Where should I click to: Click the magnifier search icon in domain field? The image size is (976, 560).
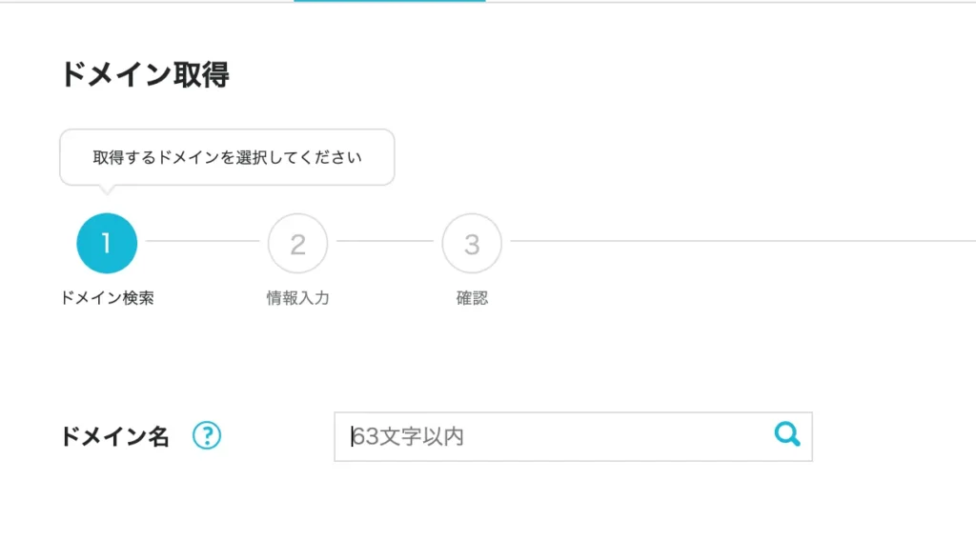click(787, 435)
